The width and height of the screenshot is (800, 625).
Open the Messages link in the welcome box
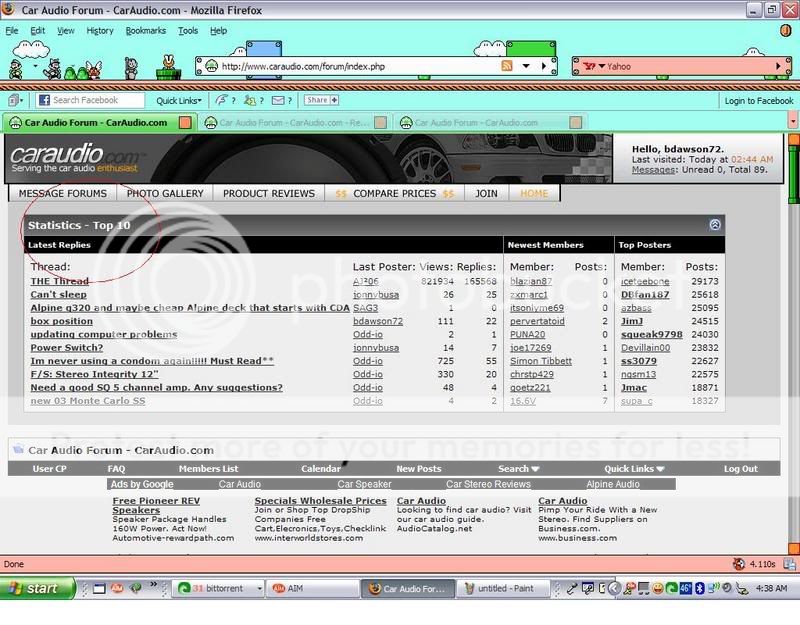653,169
